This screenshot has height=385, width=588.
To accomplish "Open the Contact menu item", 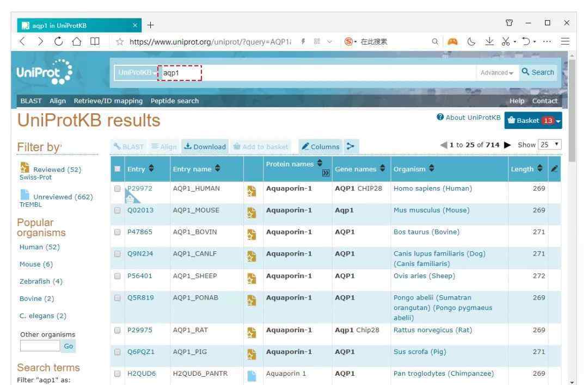I will click(544, 101).
